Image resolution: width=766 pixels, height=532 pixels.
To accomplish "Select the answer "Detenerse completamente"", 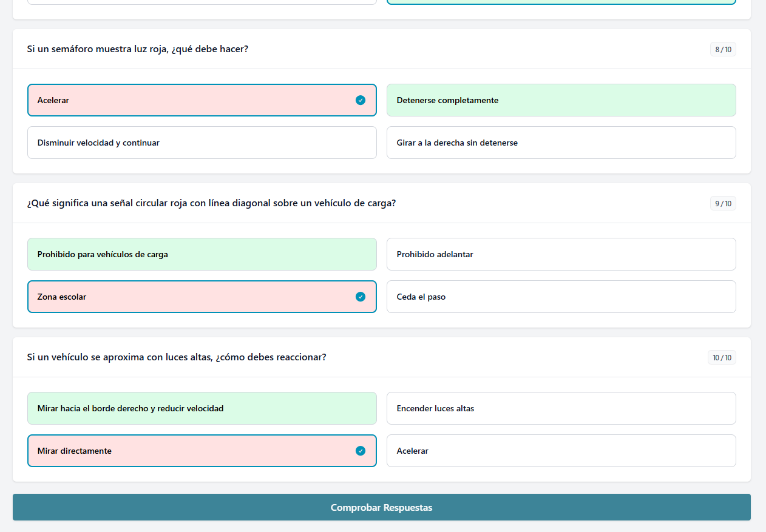I will [x=561, y=100].
